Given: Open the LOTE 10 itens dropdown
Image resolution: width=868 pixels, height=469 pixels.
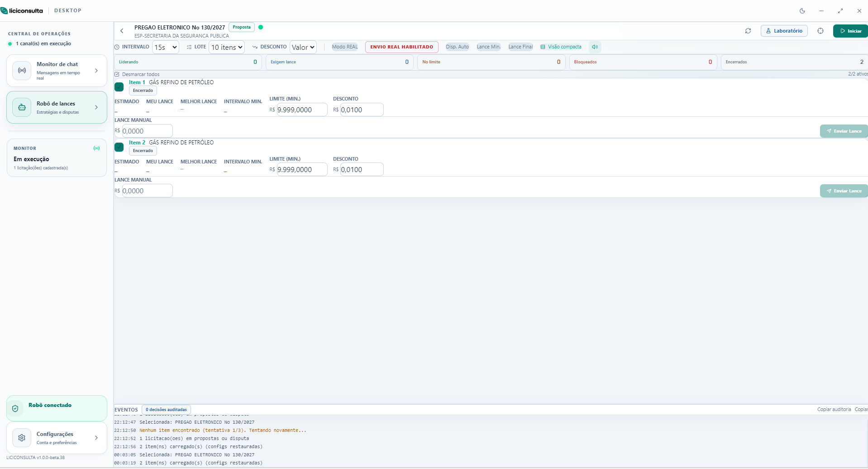Looking at the screenshot, I should 227,47.
